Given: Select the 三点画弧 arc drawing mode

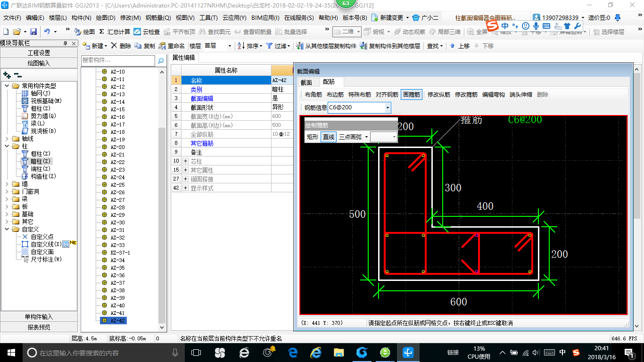Looking at the screenshot, I should tap(353, 137).
